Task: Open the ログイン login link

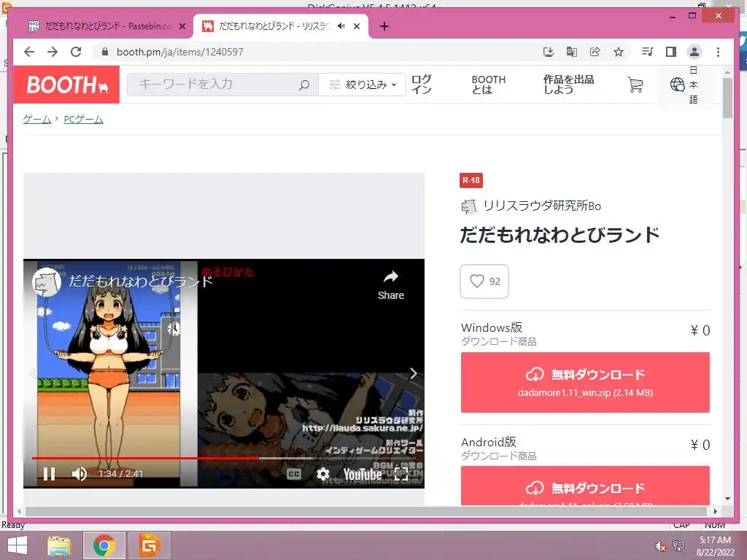Action: pyautogui.click(x=422, y=85)
